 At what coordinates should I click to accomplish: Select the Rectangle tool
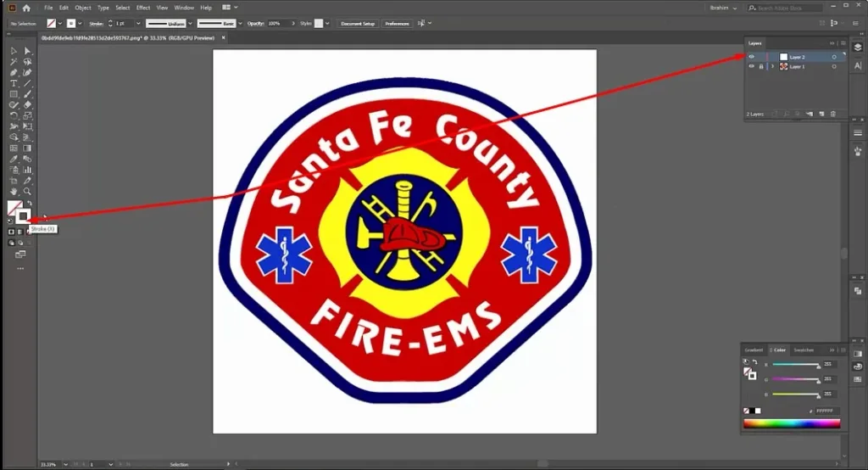(14, 94)
